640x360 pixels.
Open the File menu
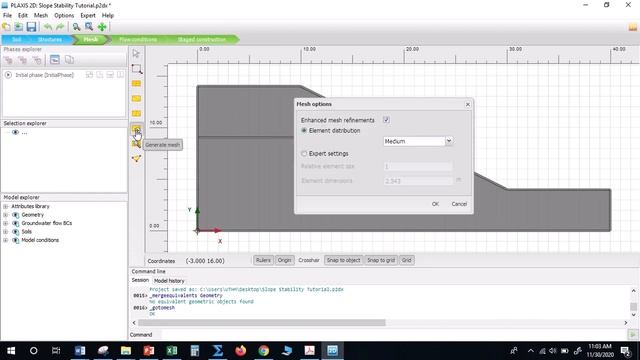7,16
